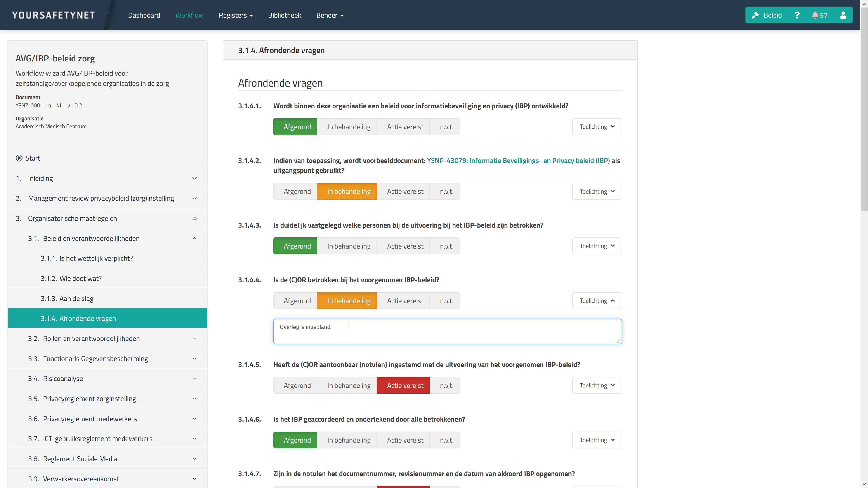The width and height of the screenshot is (868, 488).
Task: Collapse the open Toelichting of question 3.1.4.4
Action: pos(597,300)
